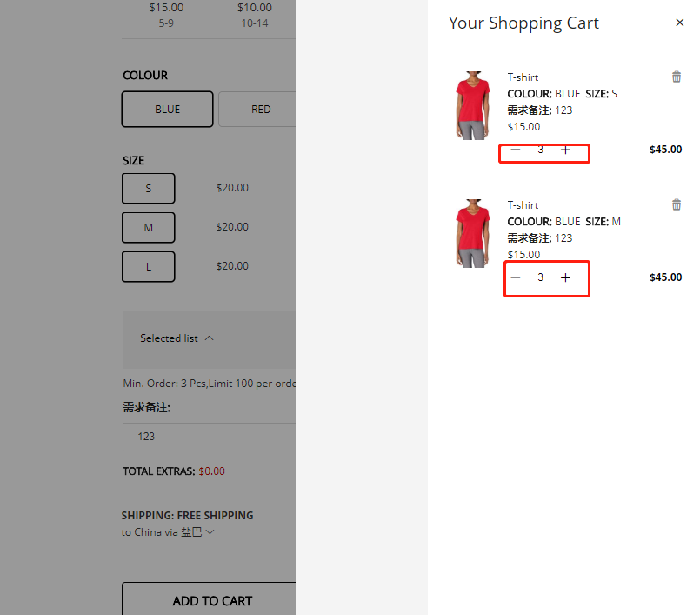Increase quantity of the size M T-shirt
The height and width of the screenshot is (615, 700).
[x=566, y=277]
